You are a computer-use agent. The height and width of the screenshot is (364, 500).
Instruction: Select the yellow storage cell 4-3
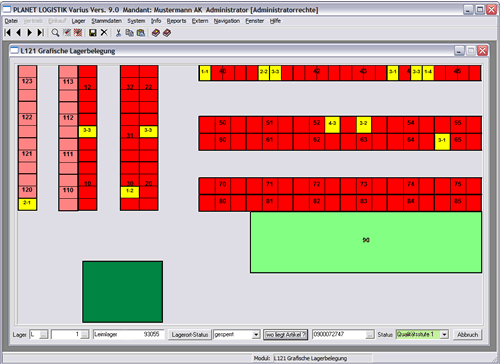point(332,124)
